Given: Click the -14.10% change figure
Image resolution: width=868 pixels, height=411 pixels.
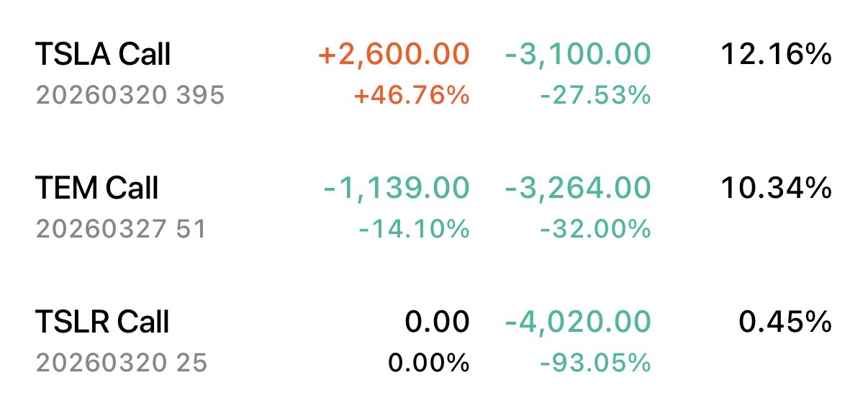Looking at the screenshot, I should tap(414, 230).
